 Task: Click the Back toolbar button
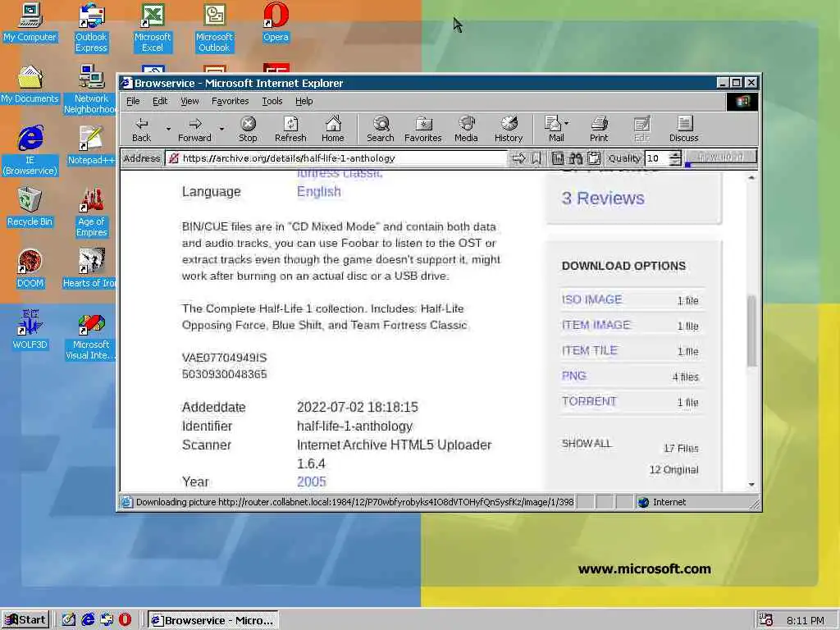coord(142,129)
